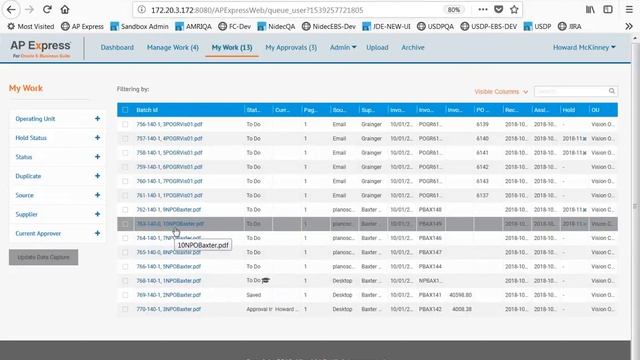
Task: Check the row for 761-140-1, 1POGRVis01.pdf
Action: [x=125, y=196]
